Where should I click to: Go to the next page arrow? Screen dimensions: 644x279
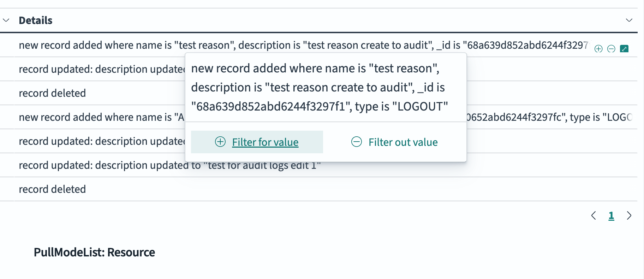coord(629,215)
